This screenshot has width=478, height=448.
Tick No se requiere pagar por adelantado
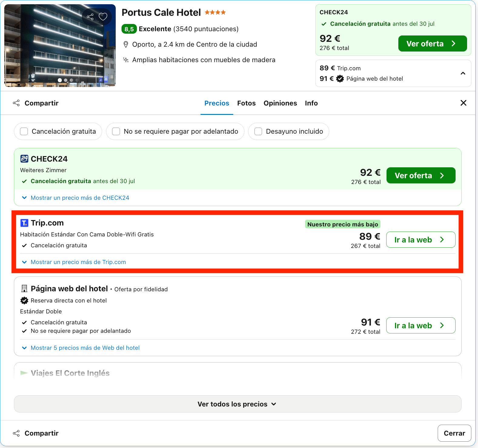[x=116, y=131]
